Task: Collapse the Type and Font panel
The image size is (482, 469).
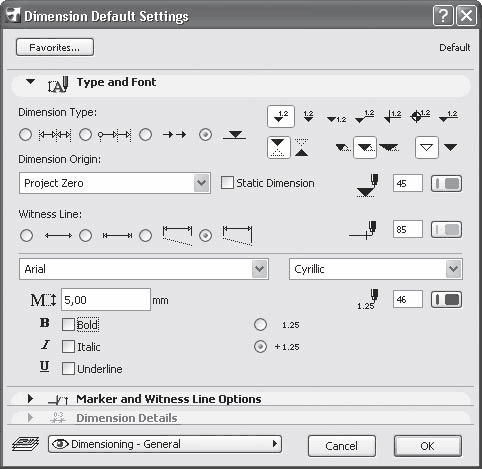Action: click(30, 81)
